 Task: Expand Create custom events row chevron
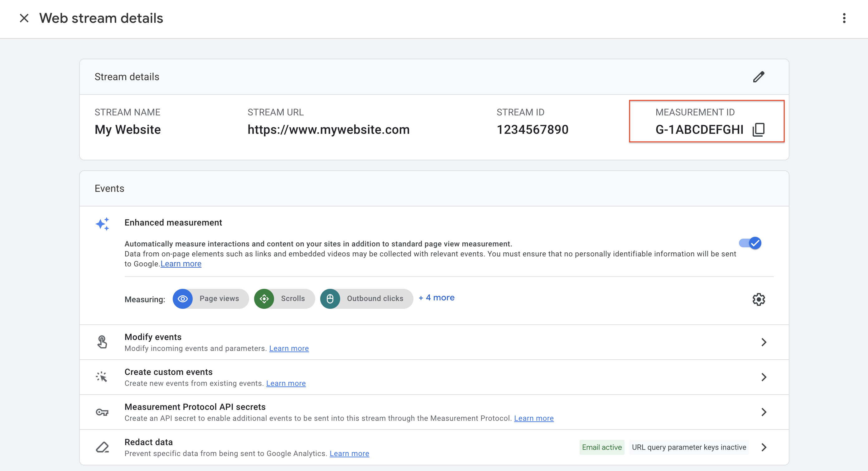764,377
